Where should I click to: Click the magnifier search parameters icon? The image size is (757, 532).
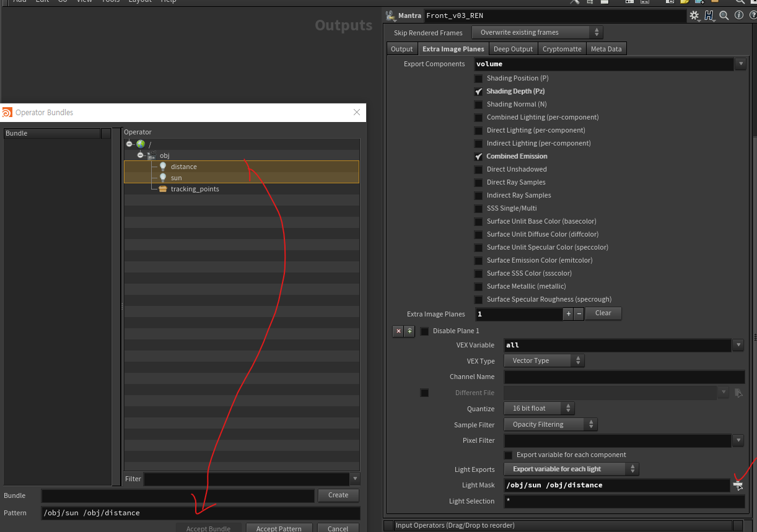(x=724, y=15)
